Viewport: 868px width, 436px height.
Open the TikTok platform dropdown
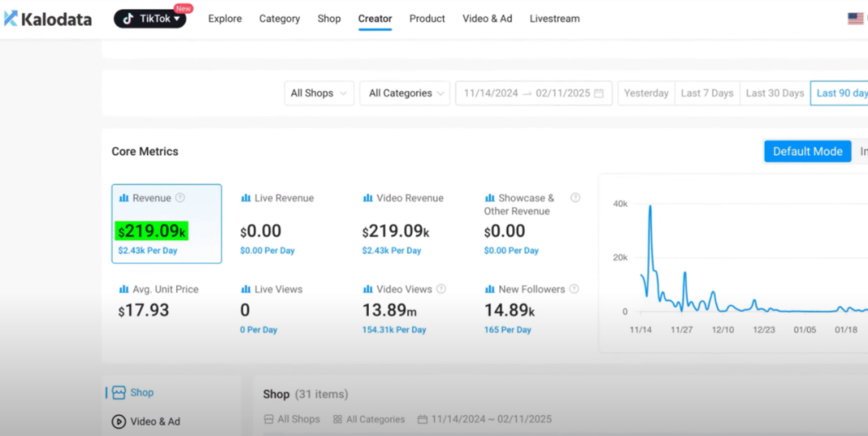click(x=150, y=18)
